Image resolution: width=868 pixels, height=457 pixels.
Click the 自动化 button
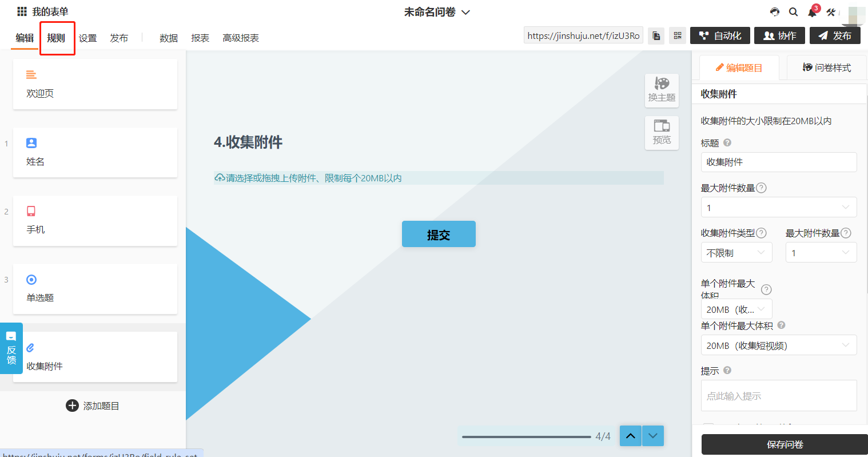[720, 35]
